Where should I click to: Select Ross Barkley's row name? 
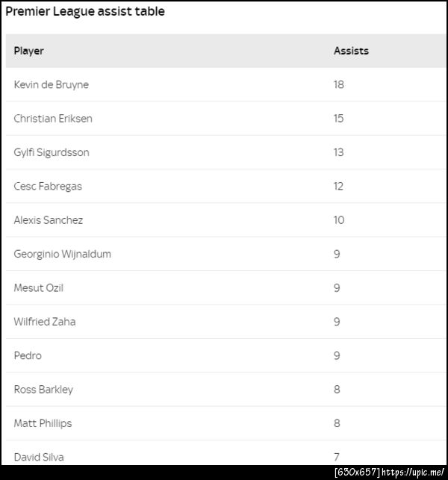43,389
